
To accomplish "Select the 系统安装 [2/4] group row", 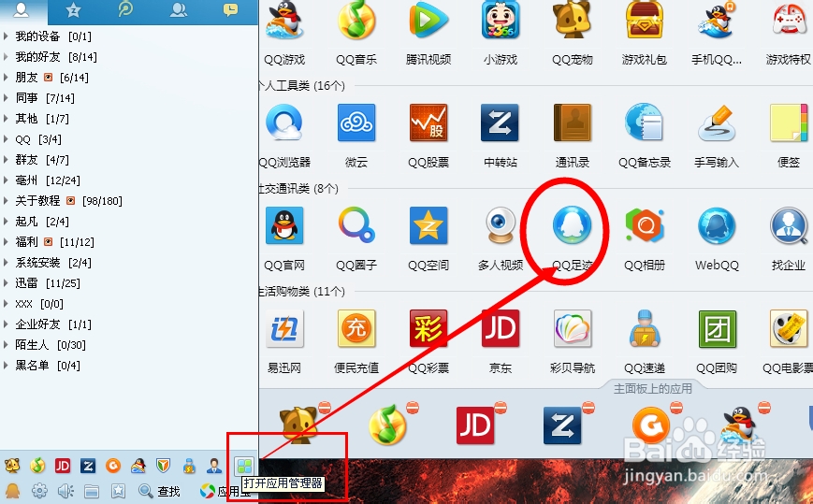I will coord(129,263).
